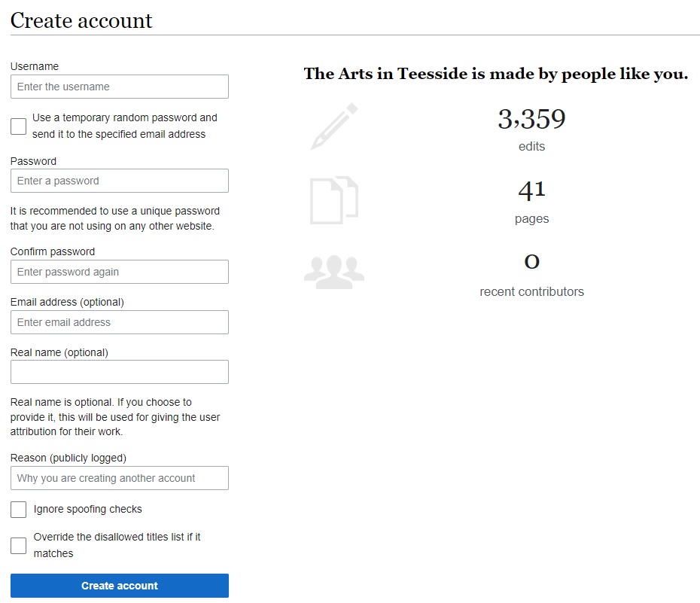Image resolution: width=700 pixels, height=603 pixels.
Task: Click the 3,359 edits count
Action: pyautogui.click(x=531, y=119)
